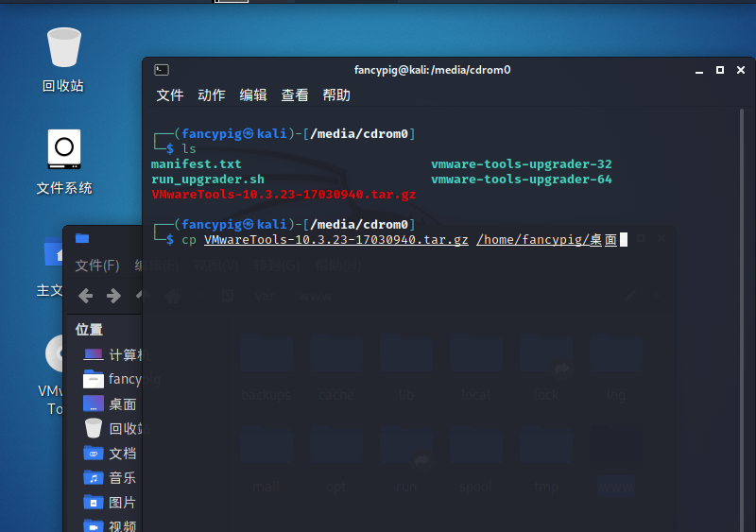Click the folder icon in the file manager title bar

(82, 238)
